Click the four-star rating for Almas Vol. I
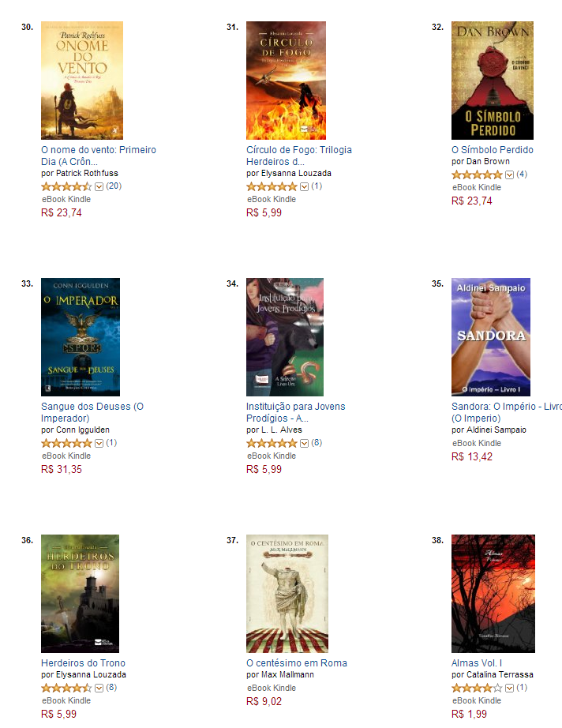562x728 pixels. coord(477,688)
